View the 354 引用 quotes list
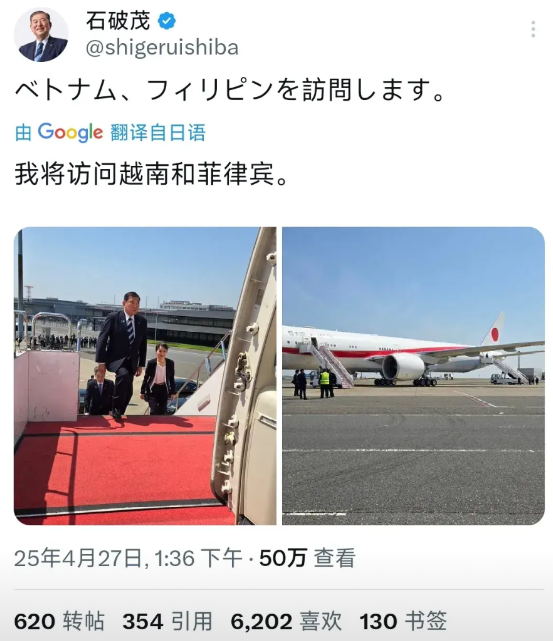This screenshot has height=641, width=553. [168, 622]
